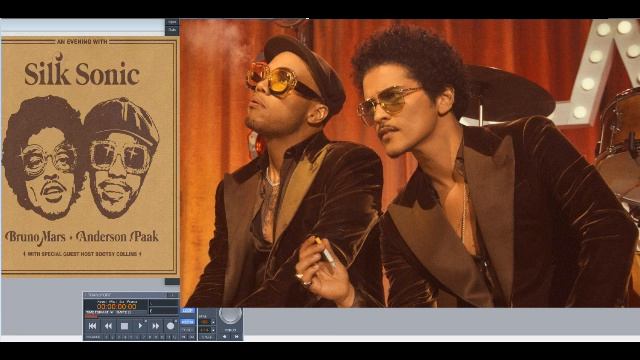The image size is (640, 360).
Task: Click the Stop button in transport panel
Action: pos(124,326)
